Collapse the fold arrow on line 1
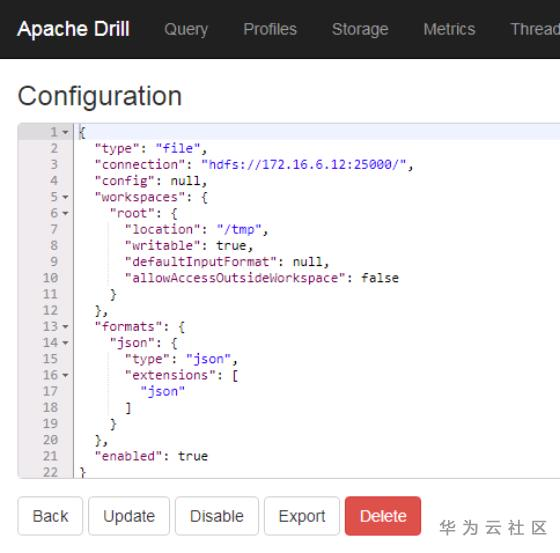The height and width of the screenshot is (553, 560). 65,132
